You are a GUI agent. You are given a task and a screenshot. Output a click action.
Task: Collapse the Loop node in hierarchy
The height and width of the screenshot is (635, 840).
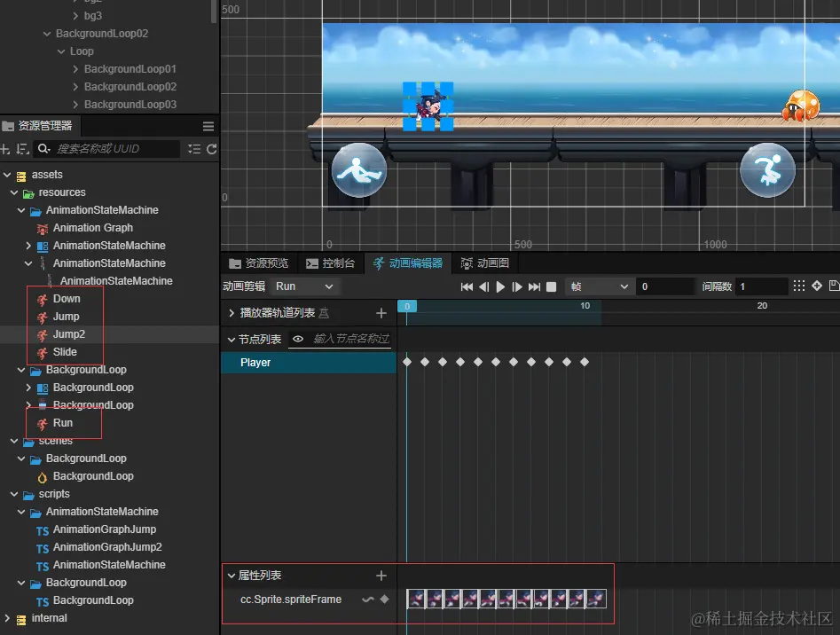coord(61,51)
